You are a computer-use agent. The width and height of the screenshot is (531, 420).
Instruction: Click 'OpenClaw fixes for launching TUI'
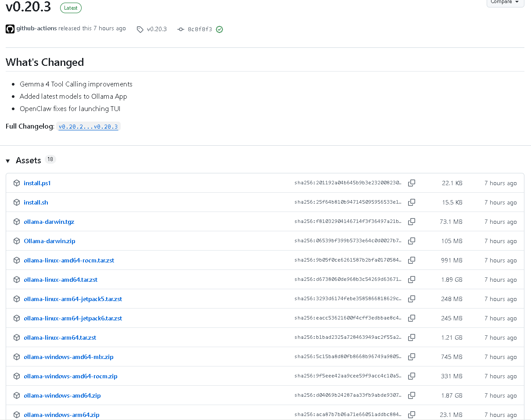pyautogui.click(x=70, y=108)
